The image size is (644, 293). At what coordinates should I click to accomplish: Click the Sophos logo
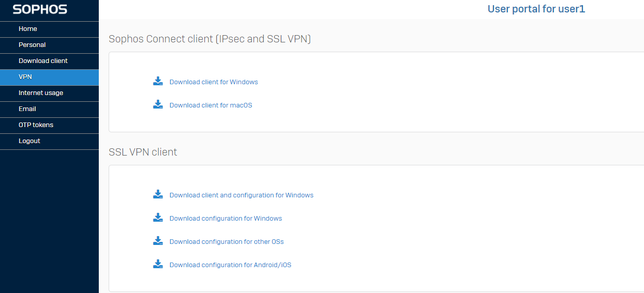(40, 9)
